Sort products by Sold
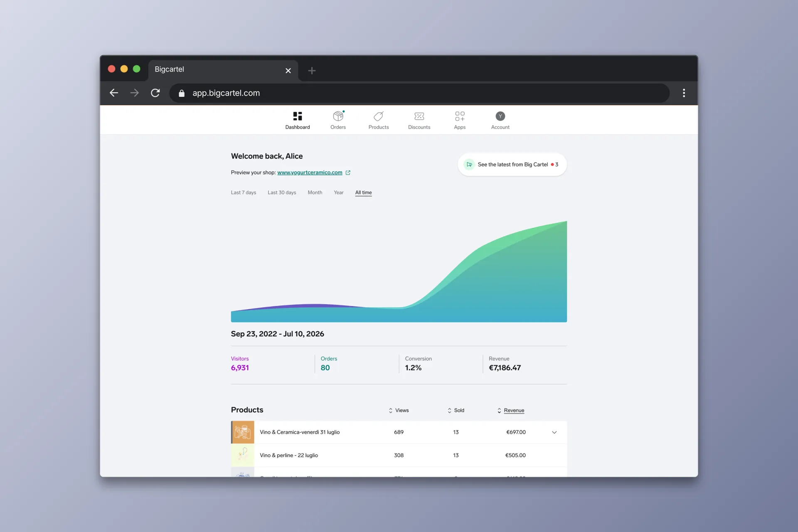This screenshot has width=798, height=532. coord(456,410)
